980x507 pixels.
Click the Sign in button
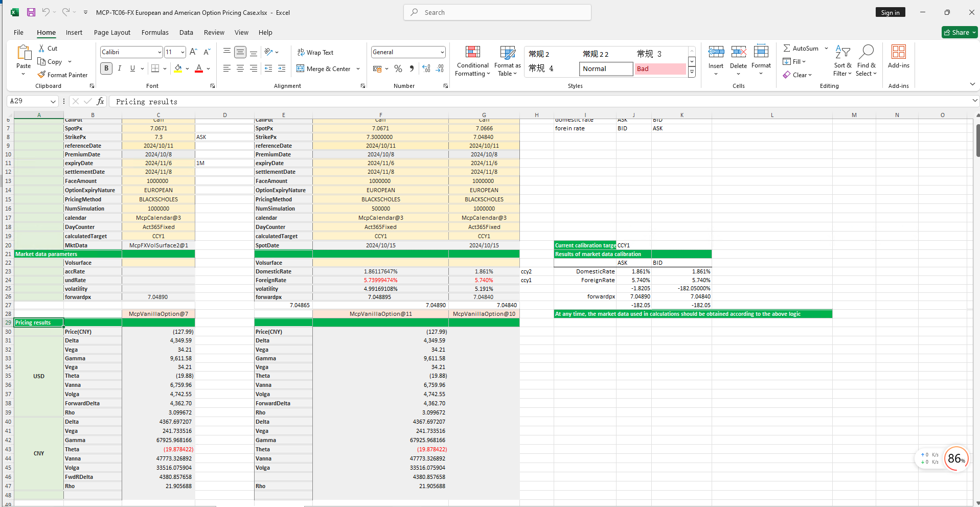[890, 12]
